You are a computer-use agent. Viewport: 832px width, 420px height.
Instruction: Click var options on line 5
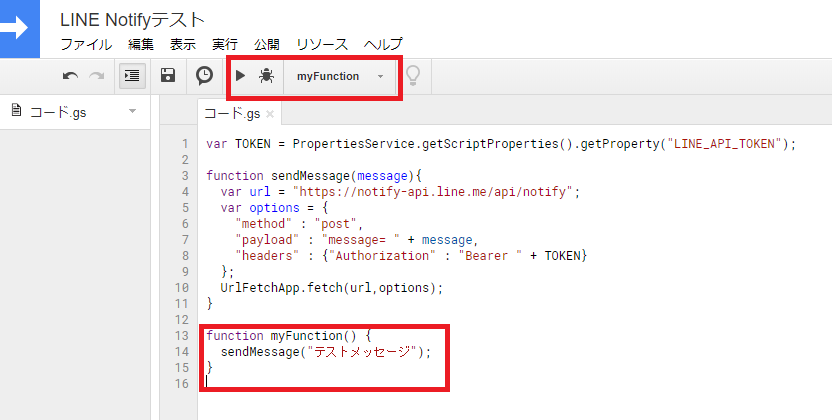pyautogui.click(x=260, y=208)
